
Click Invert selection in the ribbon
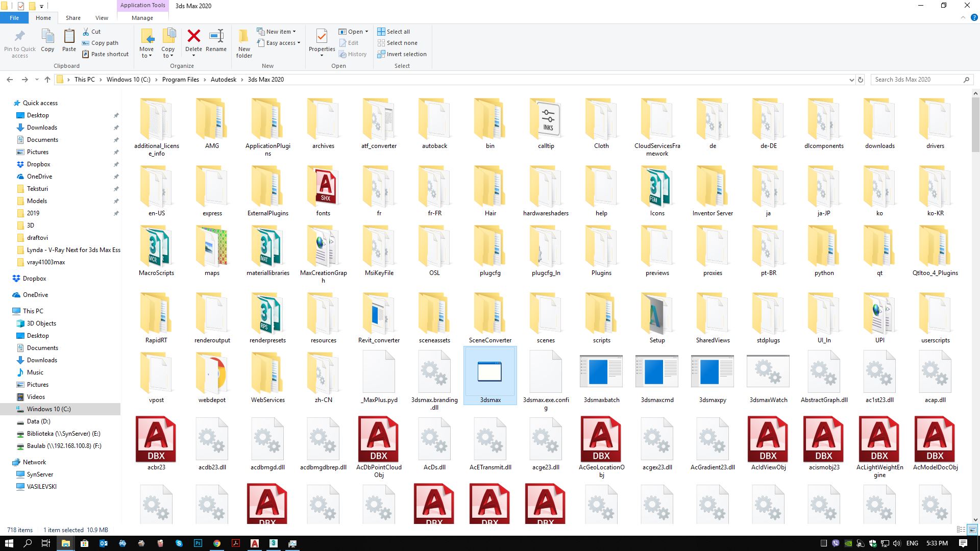coord(402,54)
